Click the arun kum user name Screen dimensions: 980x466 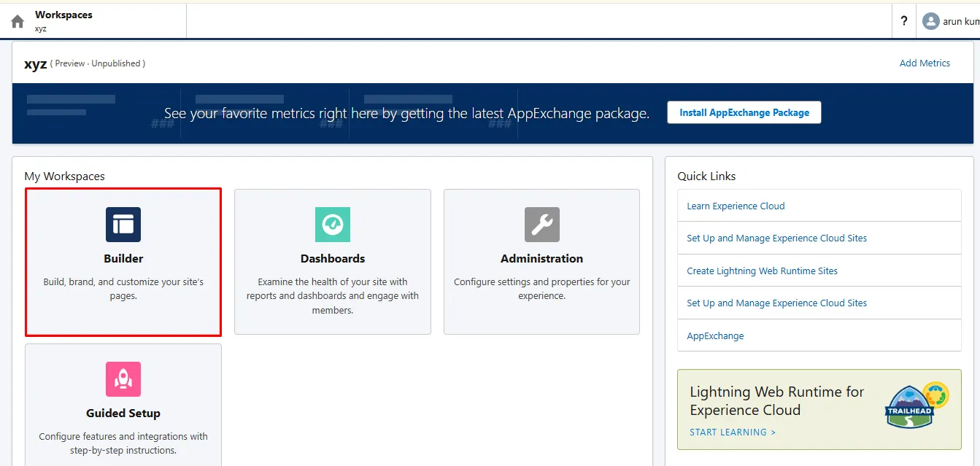click(x=960, y=21)
